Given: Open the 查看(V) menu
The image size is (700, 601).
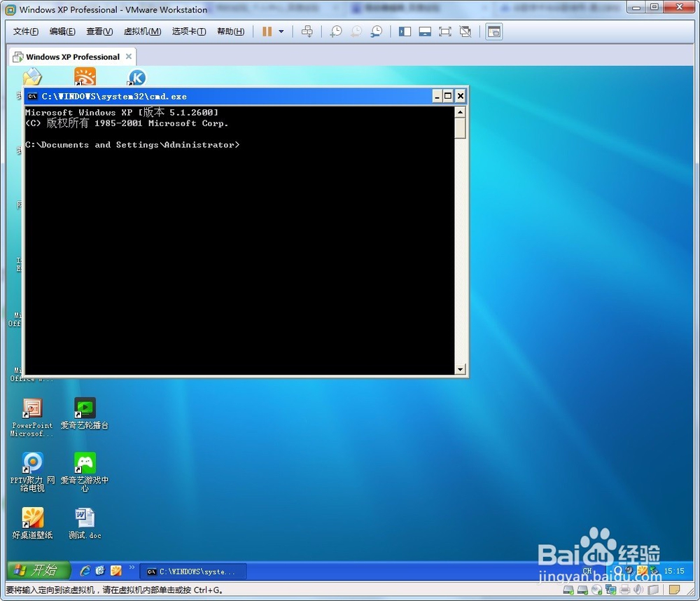Looking at the screenshot, I should click(99, 32).
